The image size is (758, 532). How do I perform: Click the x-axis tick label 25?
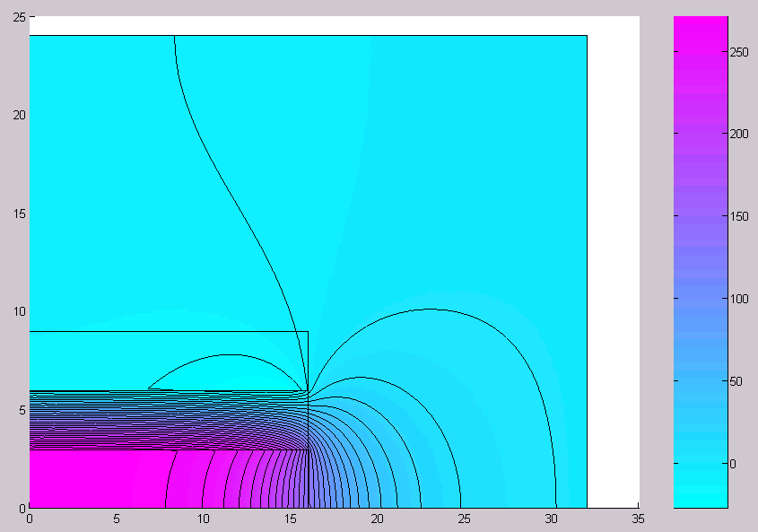click(x=464, y=519)
